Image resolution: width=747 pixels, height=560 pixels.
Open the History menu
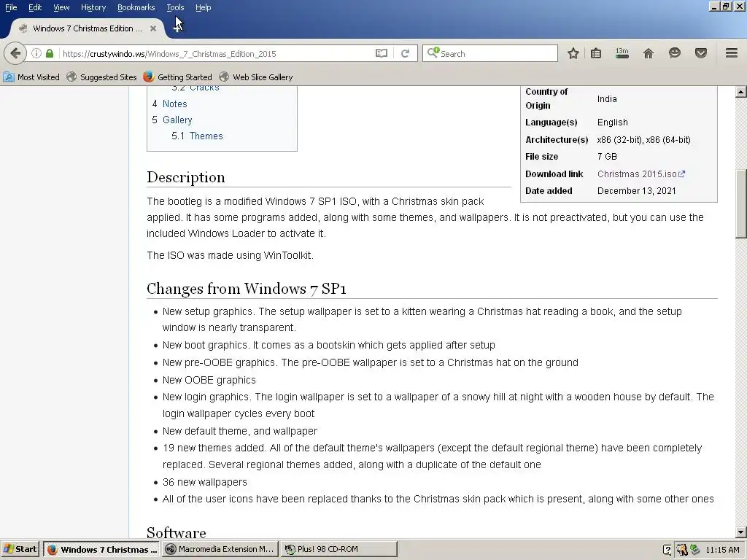point(93,7)
